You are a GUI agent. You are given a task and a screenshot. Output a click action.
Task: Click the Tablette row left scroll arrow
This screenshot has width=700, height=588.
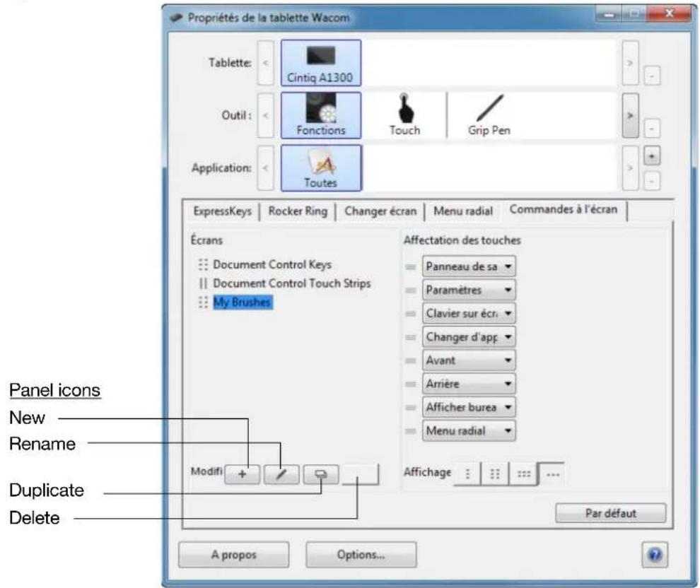click(266, 63)
